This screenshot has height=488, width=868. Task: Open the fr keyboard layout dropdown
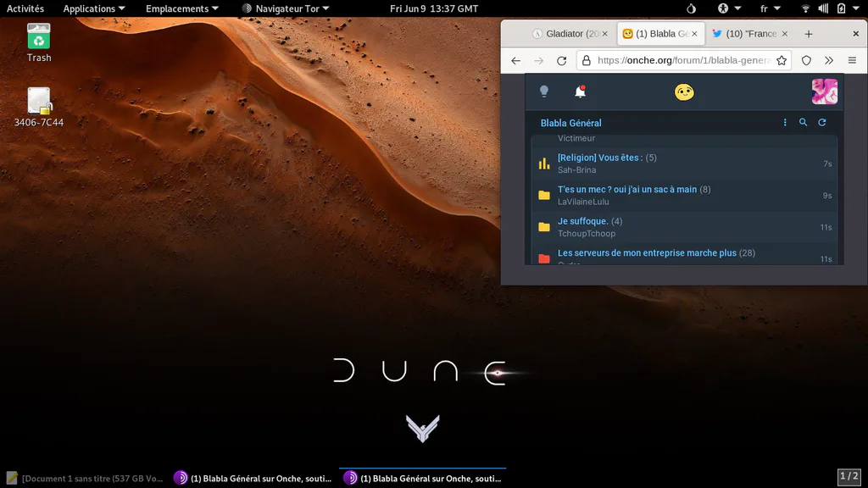click(770, 8)
